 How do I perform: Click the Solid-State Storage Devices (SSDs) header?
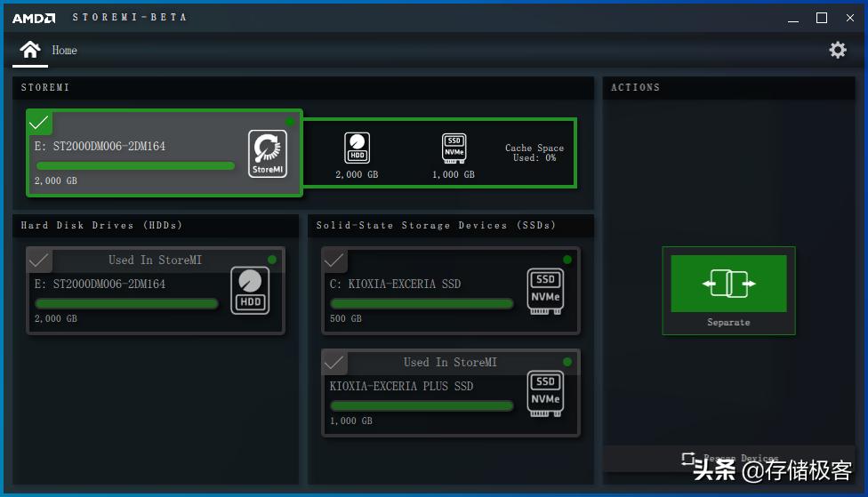[451, 225]
